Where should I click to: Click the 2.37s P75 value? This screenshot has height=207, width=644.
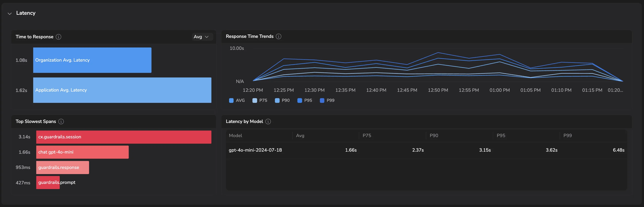tap(418, 150)
